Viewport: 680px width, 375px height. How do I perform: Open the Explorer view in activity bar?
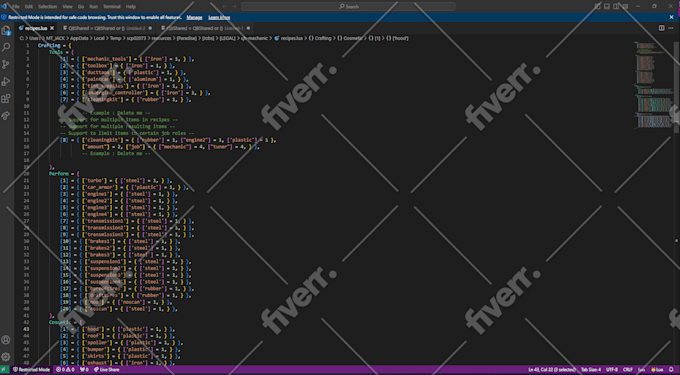point(6,30)
